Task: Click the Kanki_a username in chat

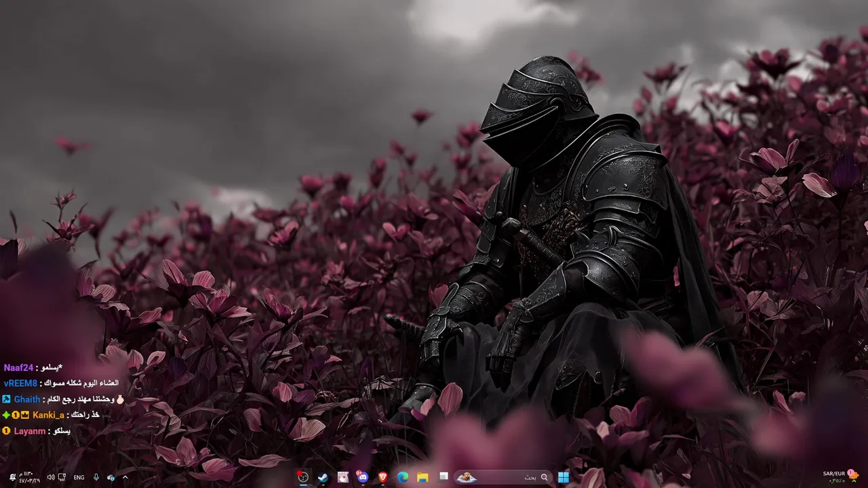Action: coord(48,415)
